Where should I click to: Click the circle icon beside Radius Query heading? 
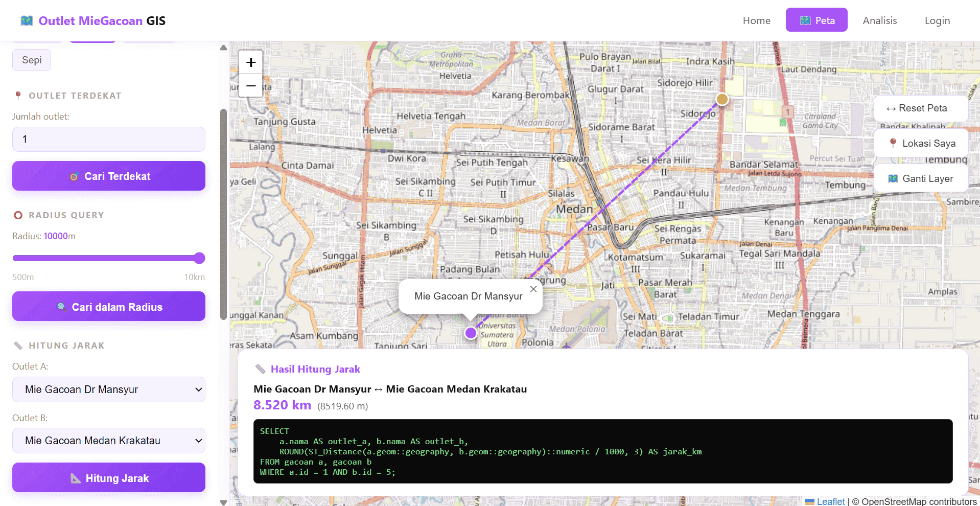[x=18, y=215]
